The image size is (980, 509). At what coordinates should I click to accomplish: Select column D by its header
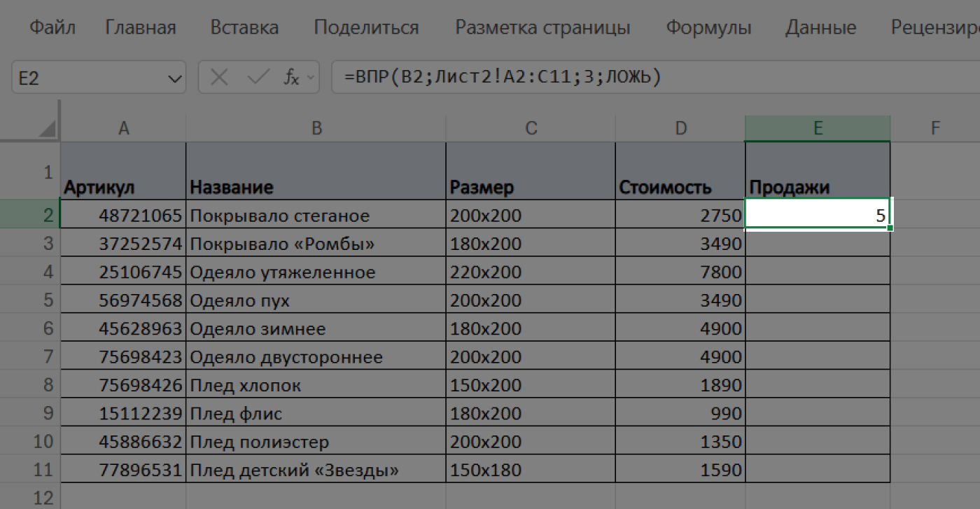pyautogui.click(x=680, y=127)
